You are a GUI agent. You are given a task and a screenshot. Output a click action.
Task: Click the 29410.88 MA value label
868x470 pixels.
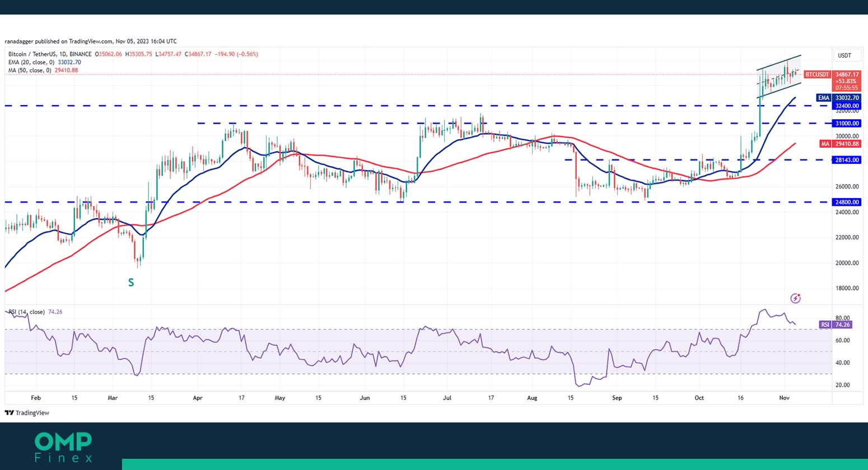(x=847, y=144)
